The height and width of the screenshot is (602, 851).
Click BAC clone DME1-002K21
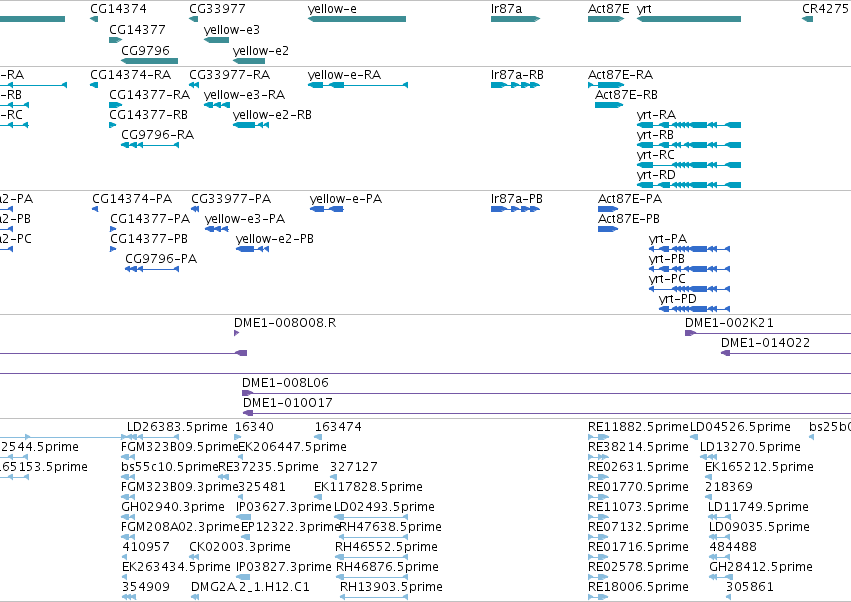[729, 324]
